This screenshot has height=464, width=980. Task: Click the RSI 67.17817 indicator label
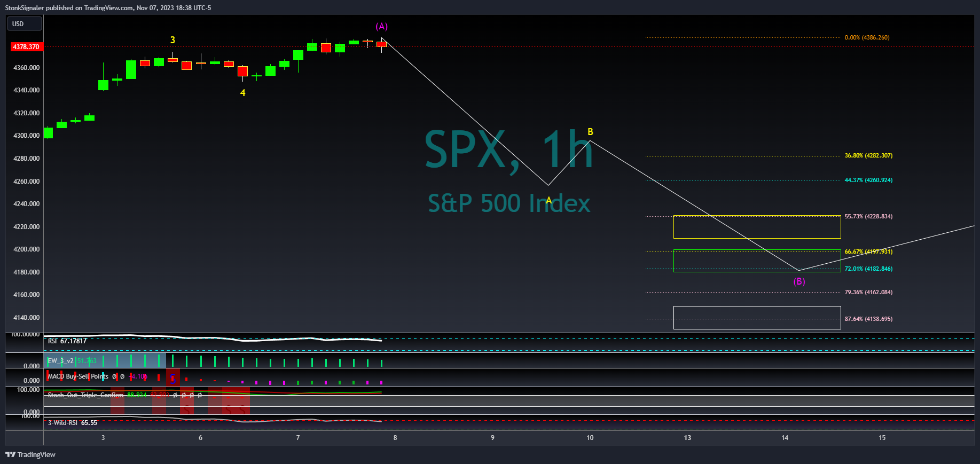click(67, 341)
